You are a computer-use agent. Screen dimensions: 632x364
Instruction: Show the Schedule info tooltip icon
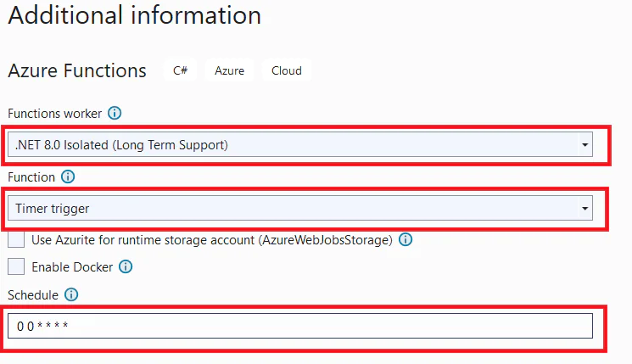point(71,294)
